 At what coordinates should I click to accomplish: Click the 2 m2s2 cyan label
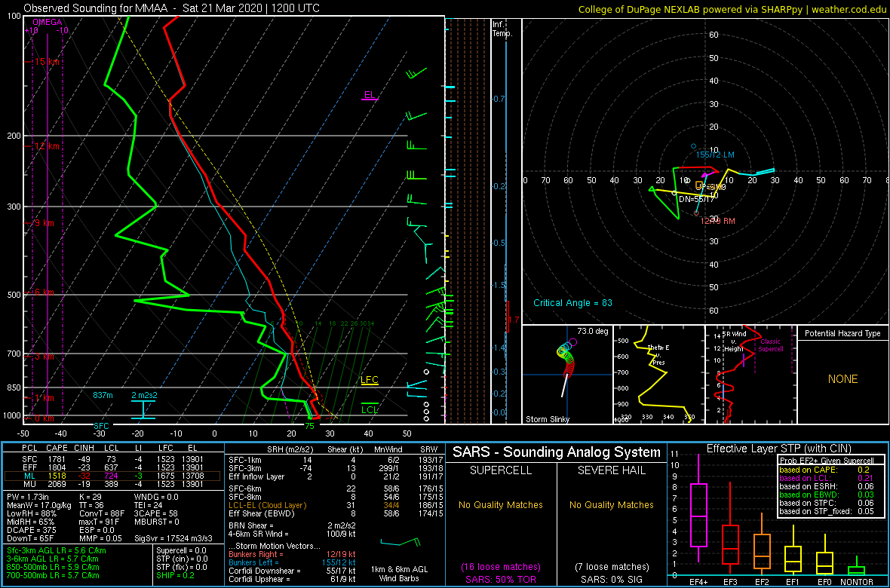[x=144, y=395]
